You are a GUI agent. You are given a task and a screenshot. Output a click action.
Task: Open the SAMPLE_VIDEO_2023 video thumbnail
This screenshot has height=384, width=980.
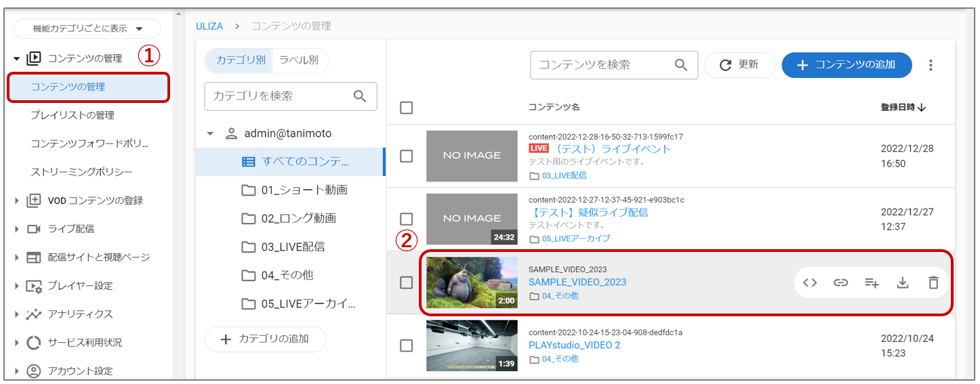click(472, 282)
